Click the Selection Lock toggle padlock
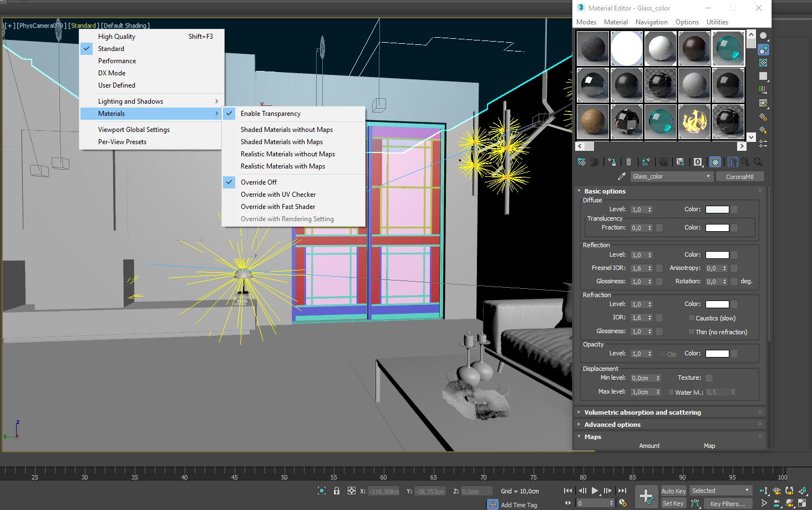 click(x=337, y=491)
